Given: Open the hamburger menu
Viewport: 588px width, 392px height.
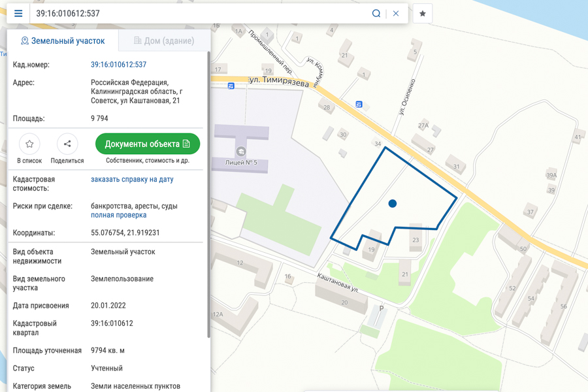Looking at the screenshot, I should coord(18,14).
